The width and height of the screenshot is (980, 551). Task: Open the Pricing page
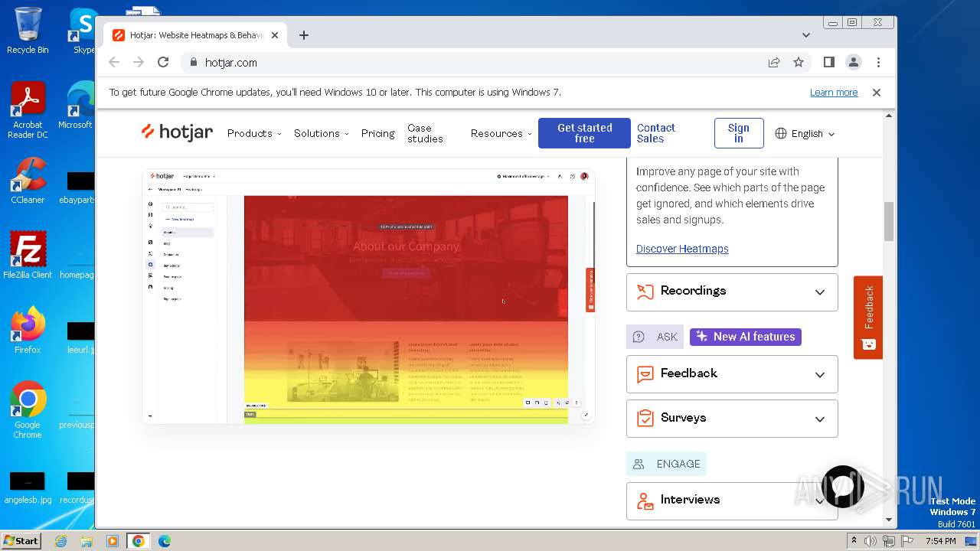click(x=378, y=133)
